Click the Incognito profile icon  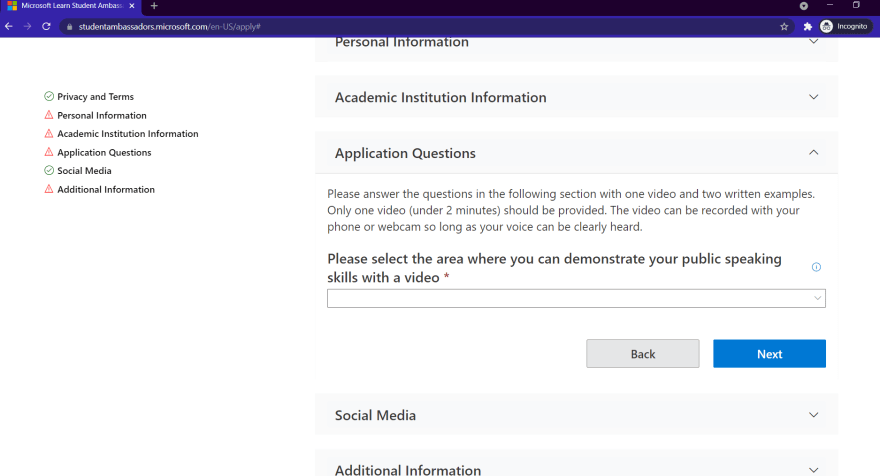(826, 26)
